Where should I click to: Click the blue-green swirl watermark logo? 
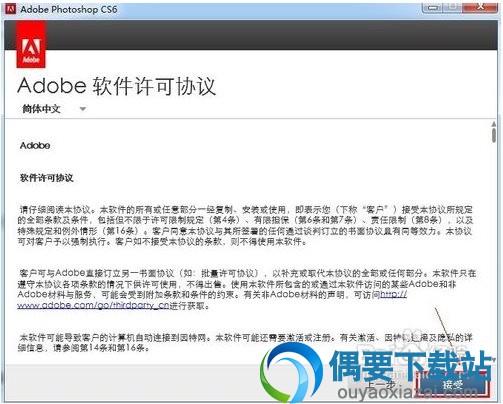click(x=292, y=372)
